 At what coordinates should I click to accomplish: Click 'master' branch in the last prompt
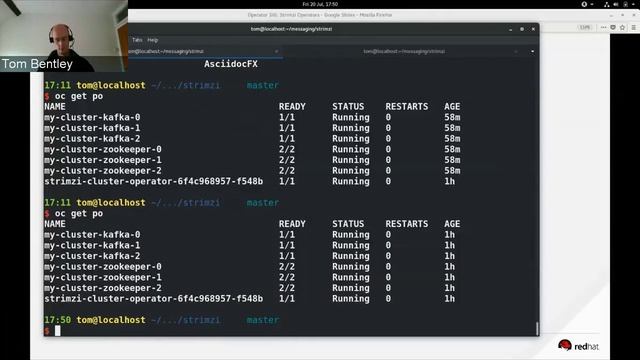(262, 320)
